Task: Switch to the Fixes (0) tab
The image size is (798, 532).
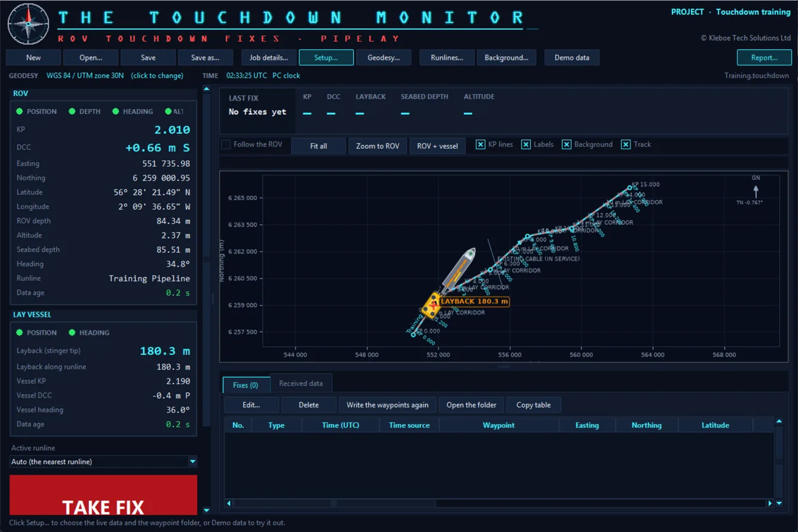Action: click(246, 385)
